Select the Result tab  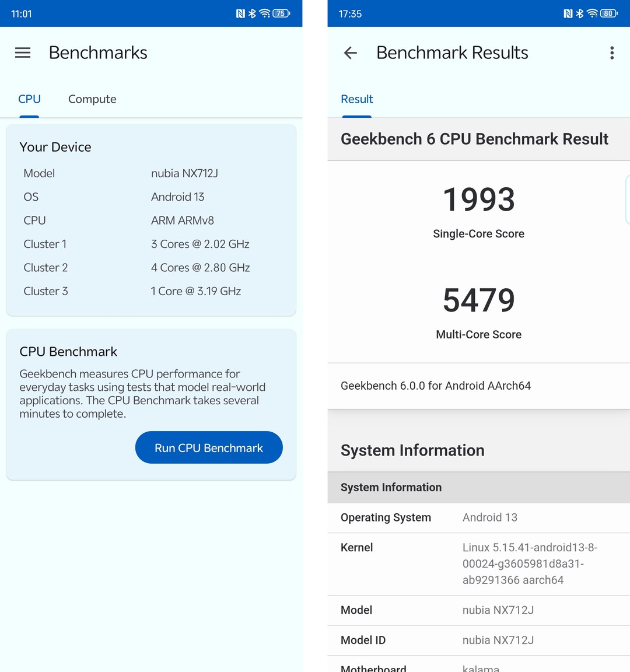(356, 99)
